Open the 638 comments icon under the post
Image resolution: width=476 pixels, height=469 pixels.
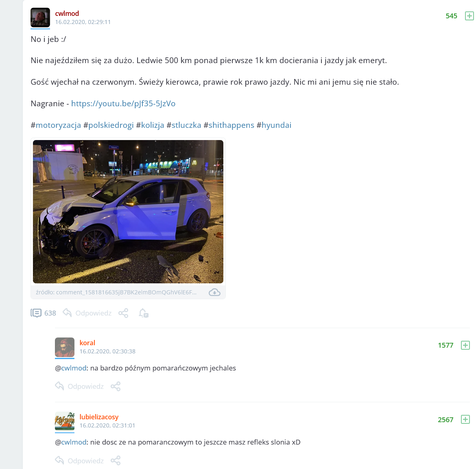pyautogui.click(x=36, y=313)
